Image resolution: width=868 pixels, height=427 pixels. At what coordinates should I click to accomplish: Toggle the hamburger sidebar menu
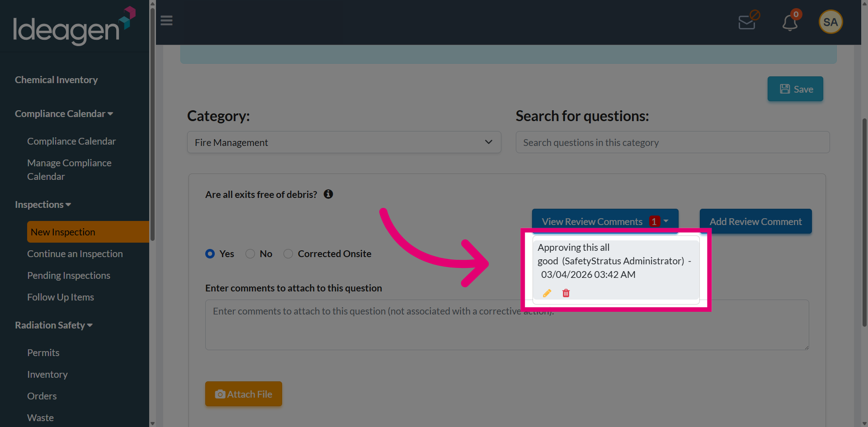[166, 21]
